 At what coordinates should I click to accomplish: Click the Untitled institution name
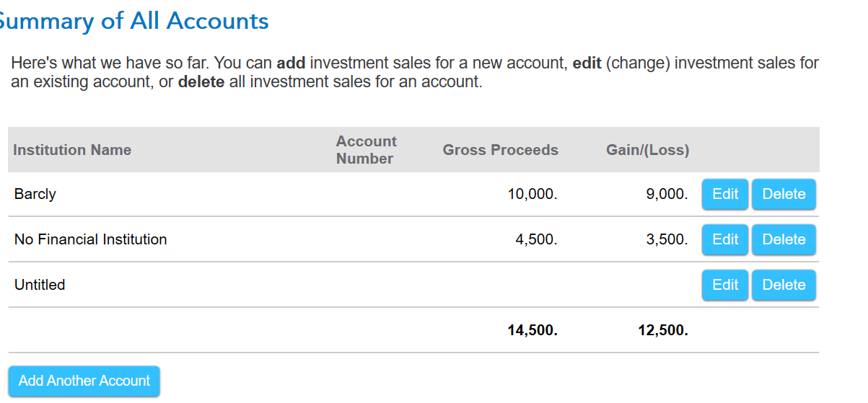coord(40,285)
